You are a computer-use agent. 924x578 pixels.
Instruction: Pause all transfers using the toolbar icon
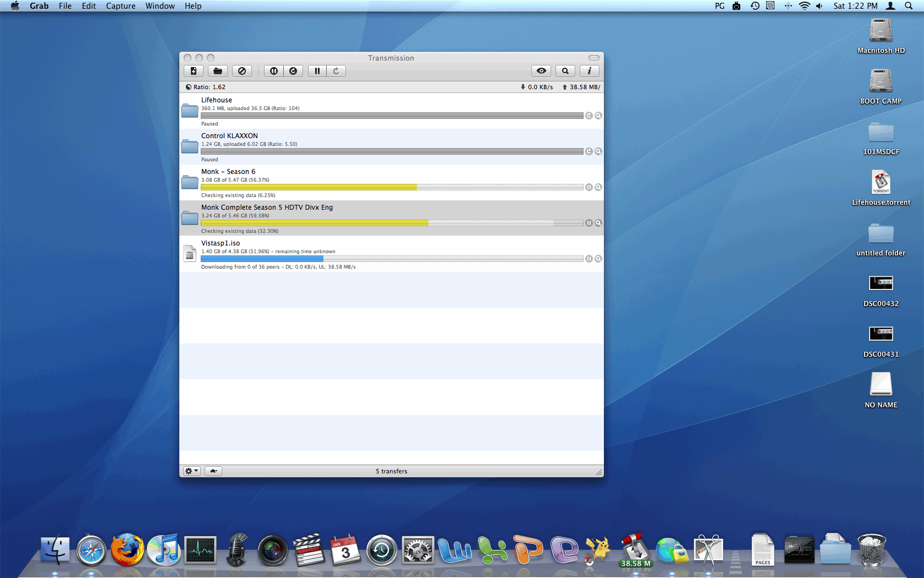click(274, 71)
